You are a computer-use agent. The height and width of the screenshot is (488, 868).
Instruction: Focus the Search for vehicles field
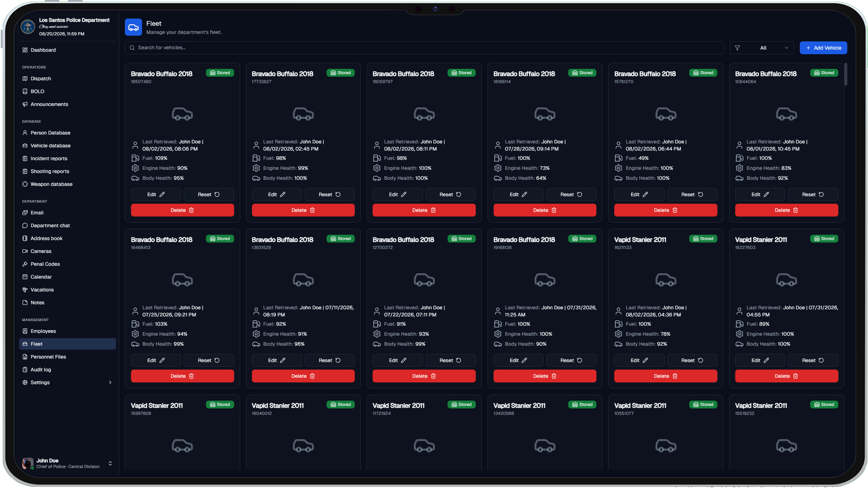click(424, 48)
